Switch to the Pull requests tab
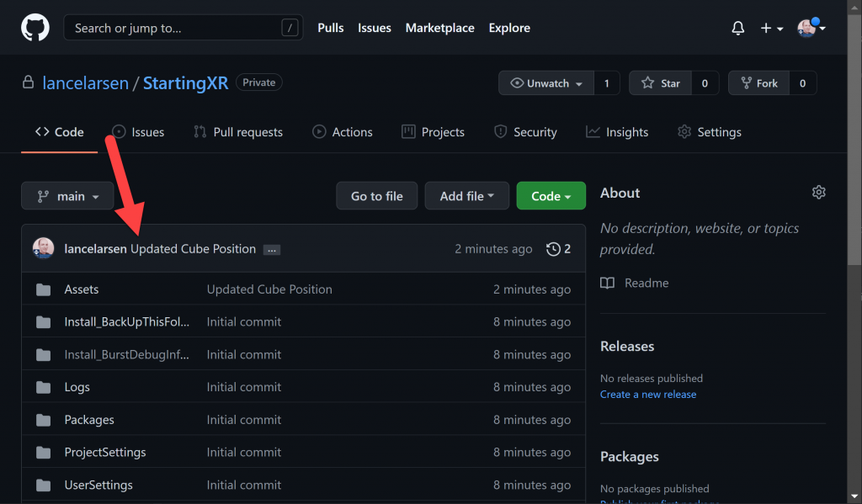Viewport: 862px width, 504px height. (238, 132)
